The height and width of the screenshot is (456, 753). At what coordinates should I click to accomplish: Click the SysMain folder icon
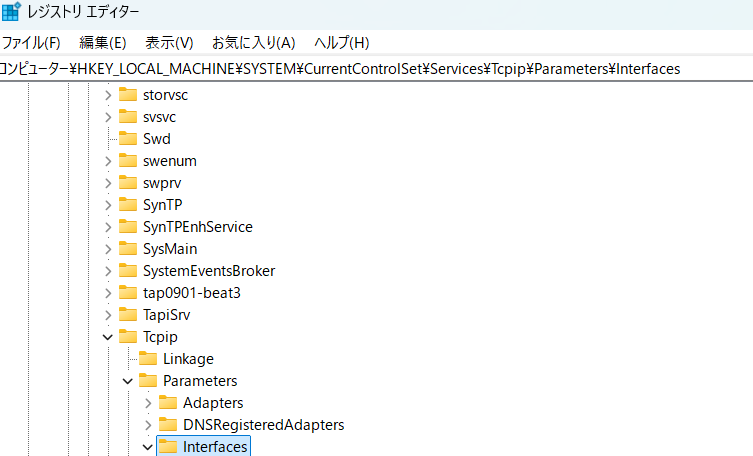pos(128,248)
